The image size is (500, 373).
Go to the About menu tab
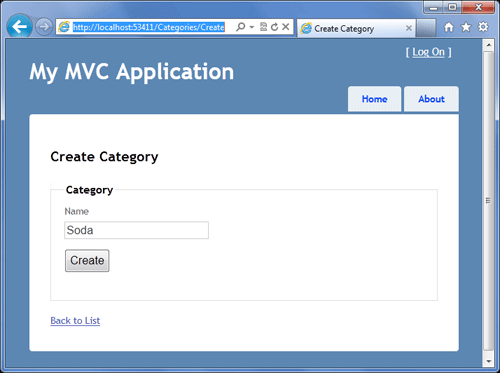(431, 99)
